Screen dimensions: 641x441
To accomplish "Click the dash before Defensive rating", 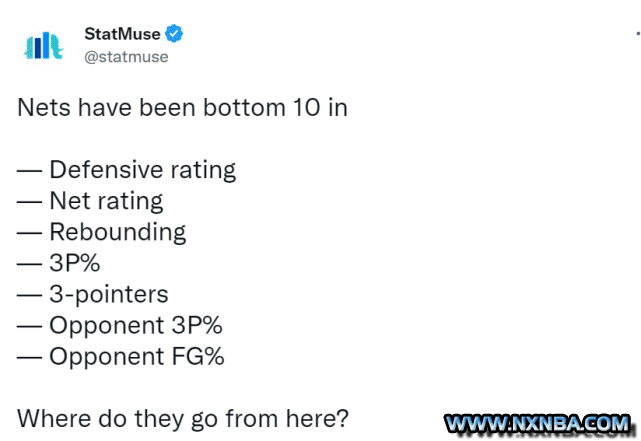I will click(29, 171).
